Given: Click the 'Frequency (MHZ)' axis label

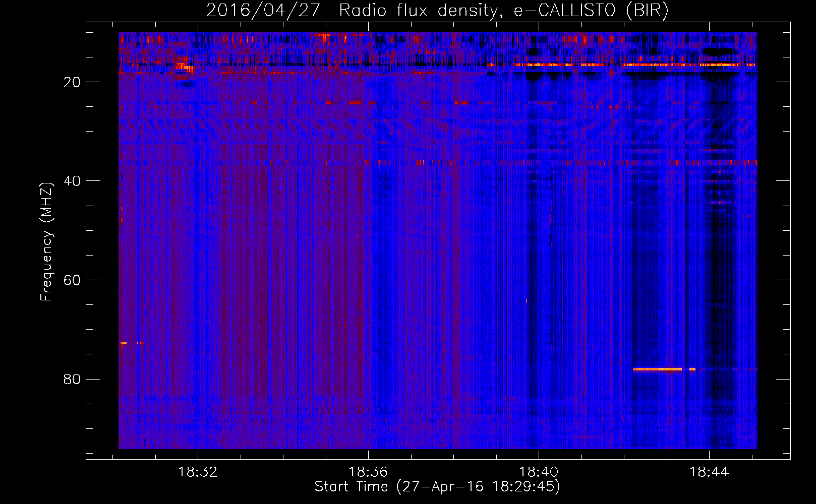Looking at the screenshot, I should coord(46,242).
